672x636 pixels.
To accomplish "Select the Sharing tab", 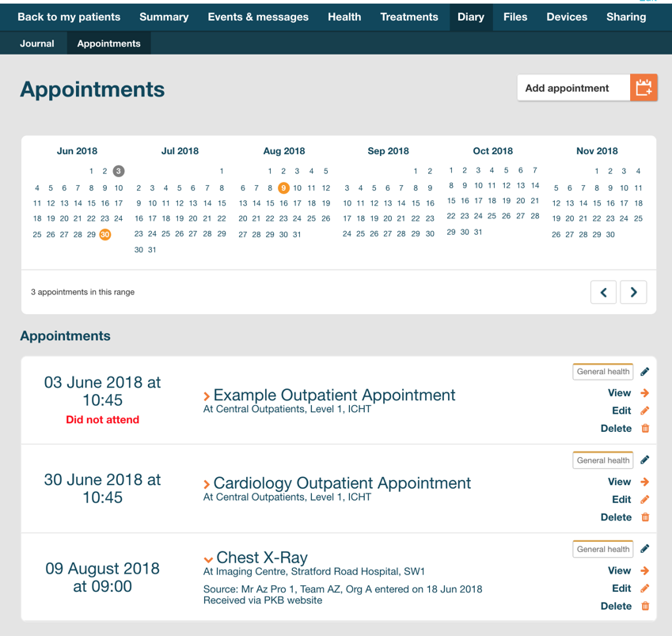I will [626, 16].
